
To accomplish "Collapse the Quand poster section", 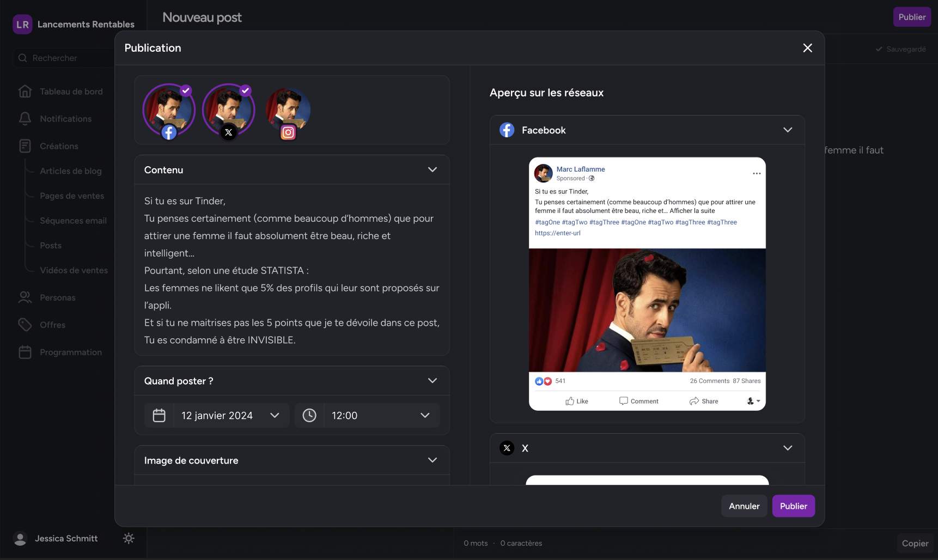I will [x=432, y=381].
